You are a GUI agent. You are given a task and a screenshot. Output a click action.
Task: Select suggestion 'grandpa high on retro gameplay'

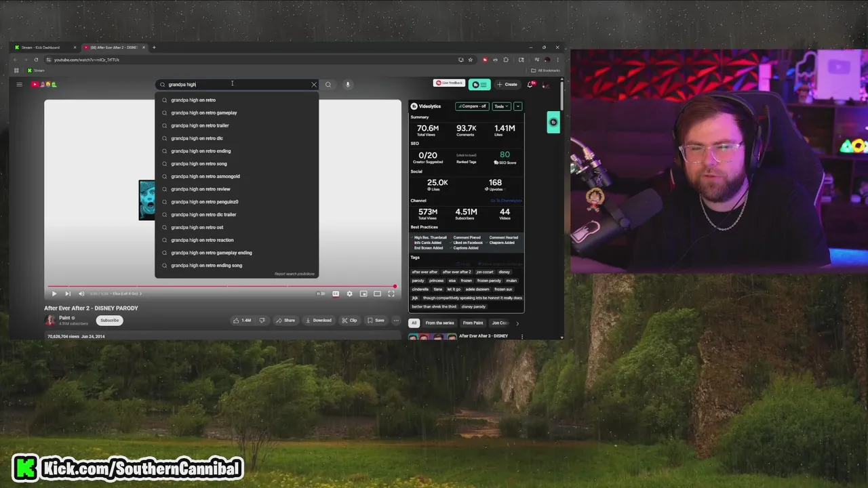237,113
